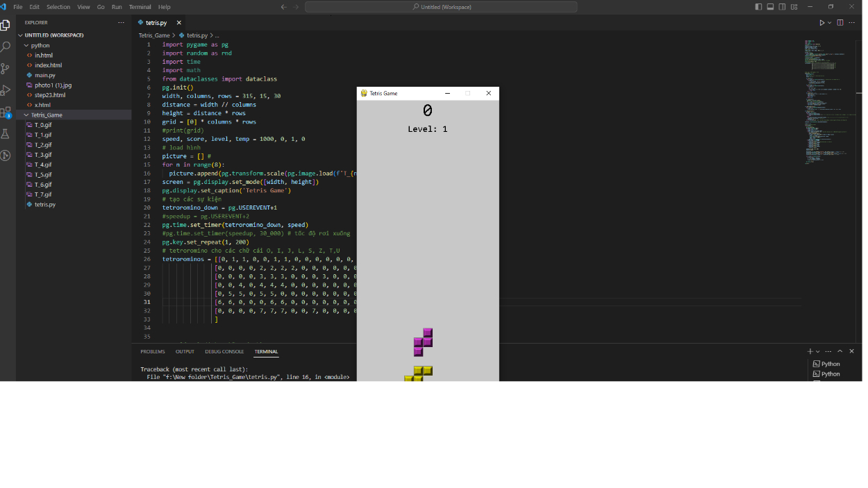Toggle the secondary side bar visibility

tap(783, 7)
